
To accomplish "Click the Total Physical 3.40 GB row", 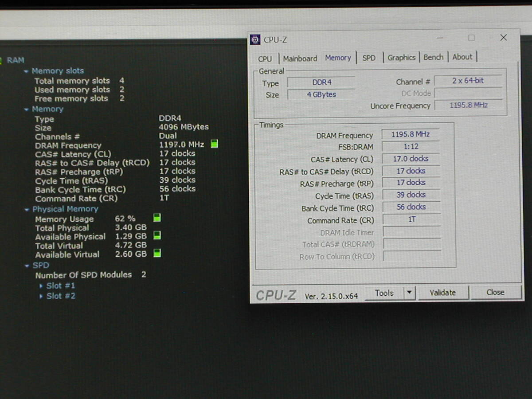I will click(x=91, y=228).
